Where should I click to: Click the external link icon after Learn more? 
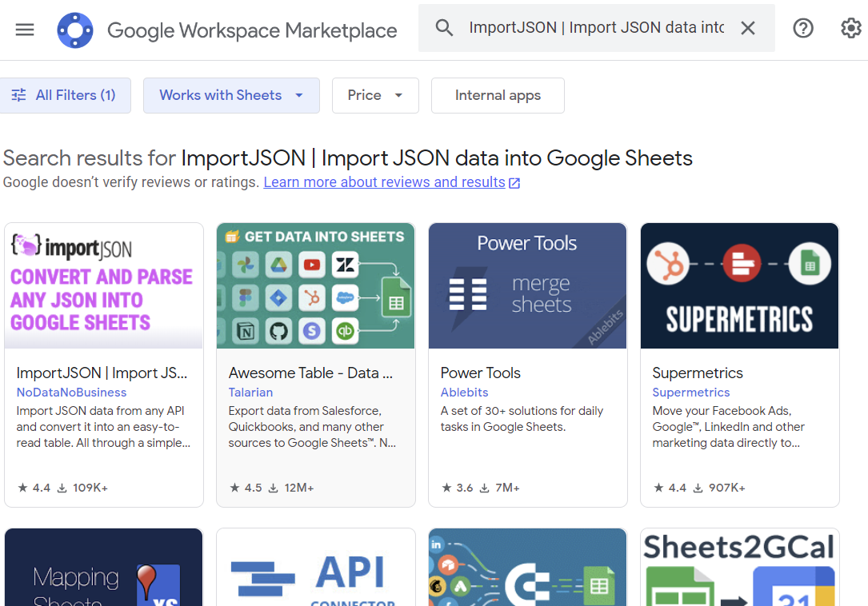(x=514, y=183)
